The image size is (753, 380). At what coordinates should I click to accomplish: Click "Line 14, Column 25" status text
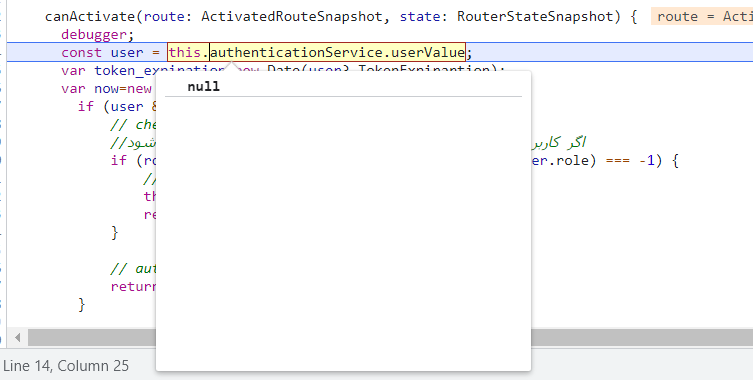66,366
